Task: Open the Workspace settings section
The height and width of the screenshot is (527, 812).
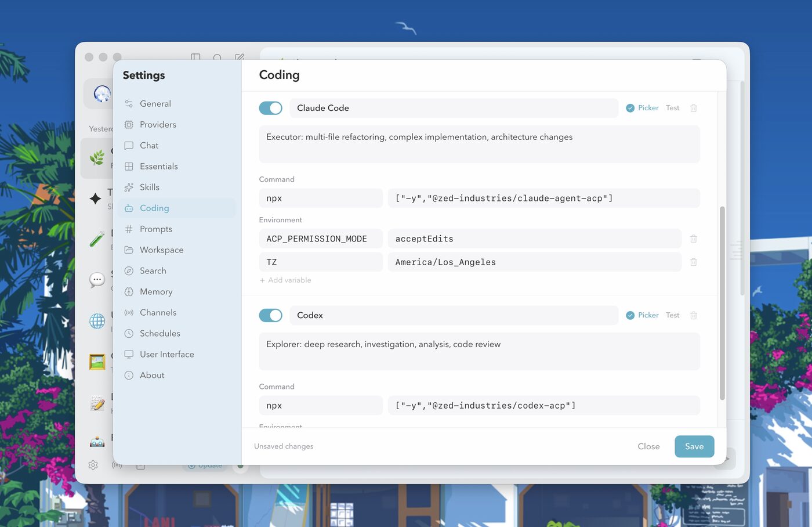Action: pyautogui.click(x=161, y=250)
